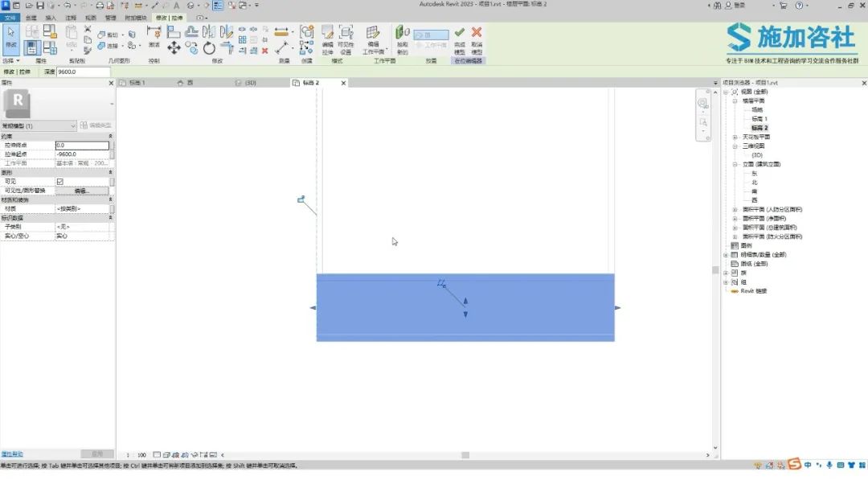Click the Edit Extrusion icon

(328, 34)
